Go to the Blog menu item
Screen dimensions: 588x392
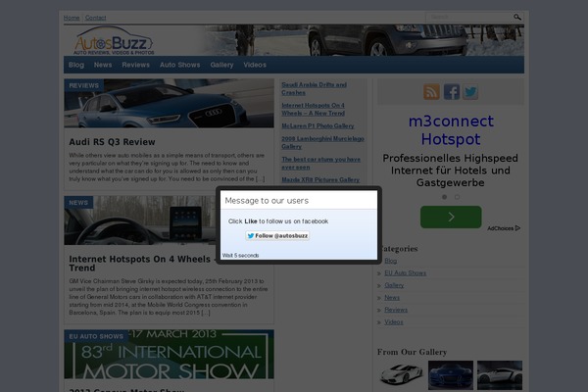click(x=76, y=65)
